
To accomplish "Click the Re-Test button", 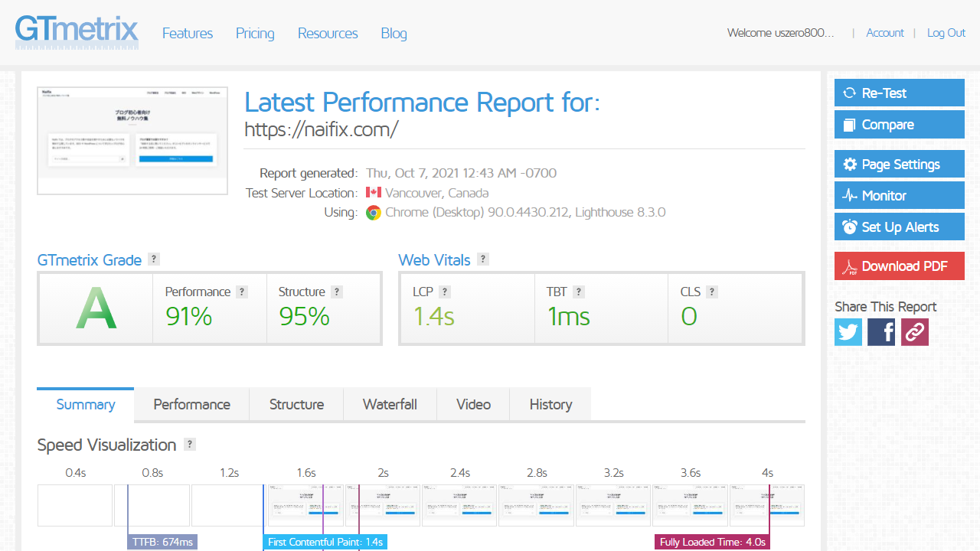I will pyautogui.click(x=900, y=93).
